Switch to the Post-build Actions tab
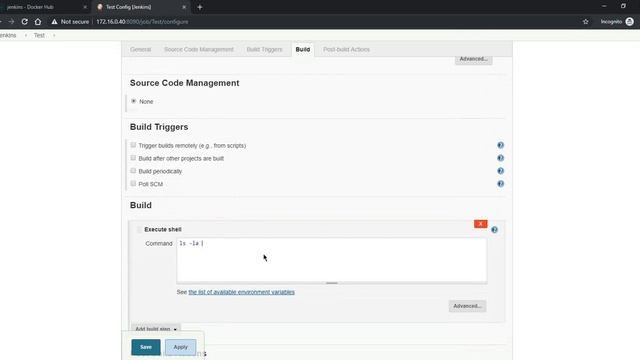Viewport: 640px width, 360px height. pos(346,49)
